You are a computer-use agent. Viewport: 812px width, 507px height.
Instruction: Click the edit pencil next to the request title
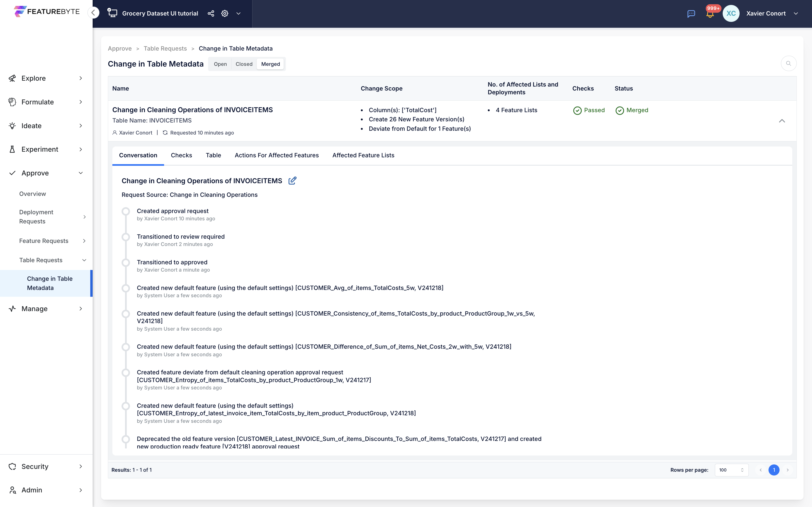tap(292, 181)
